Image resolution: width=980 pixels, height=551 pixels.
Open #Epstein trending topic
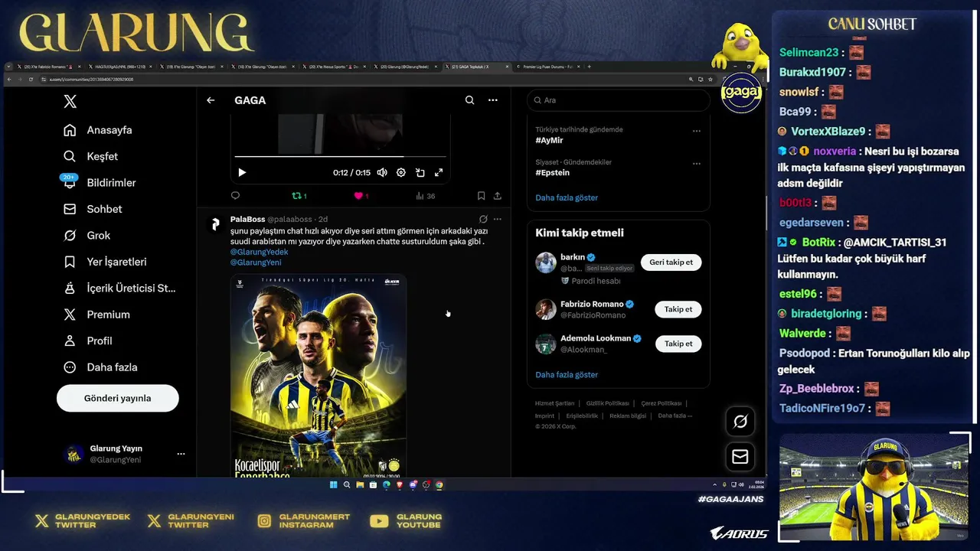[552, 173]
